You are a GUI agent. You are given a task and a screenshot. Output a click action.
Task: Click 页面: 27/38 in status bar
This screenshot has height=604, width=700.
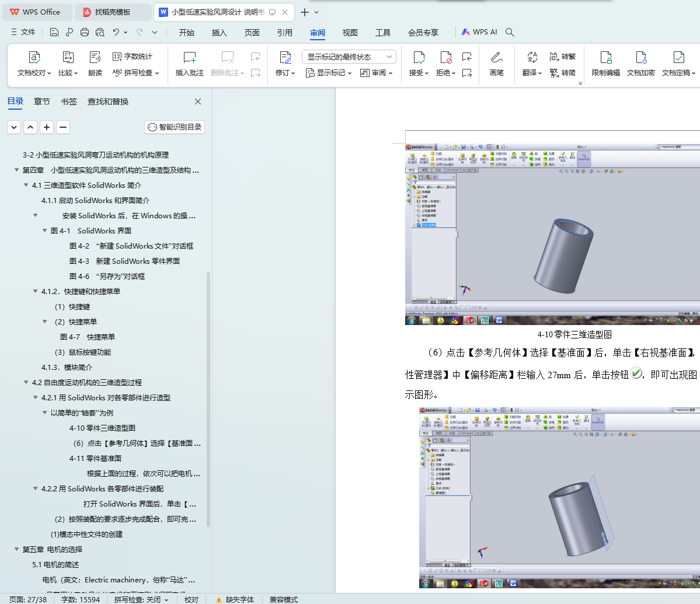point(27,599)
